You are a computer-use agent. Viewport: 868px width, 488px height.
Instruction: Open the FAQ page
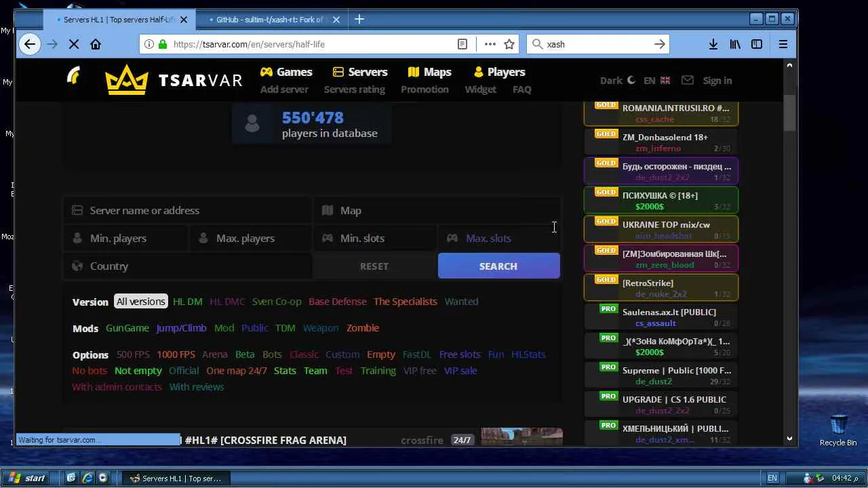tap(522, 89)
